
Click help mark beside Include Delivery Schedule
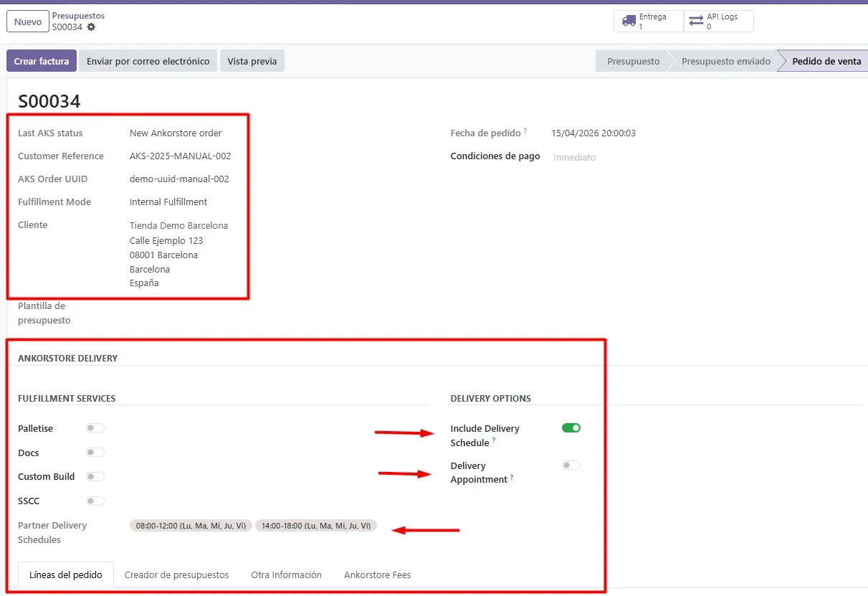(x=494, y=440)
